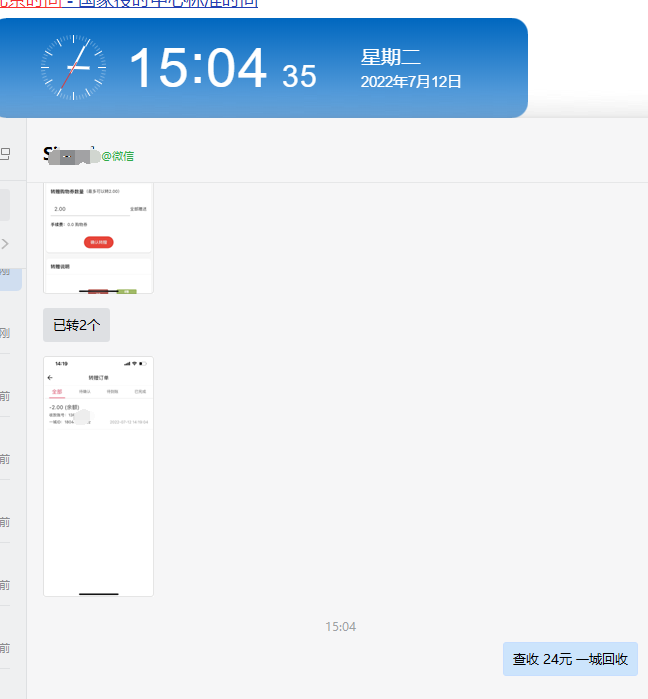Screen dimensions: 648x699
Task: Click the @微信 contact source label
Action: 117,156
